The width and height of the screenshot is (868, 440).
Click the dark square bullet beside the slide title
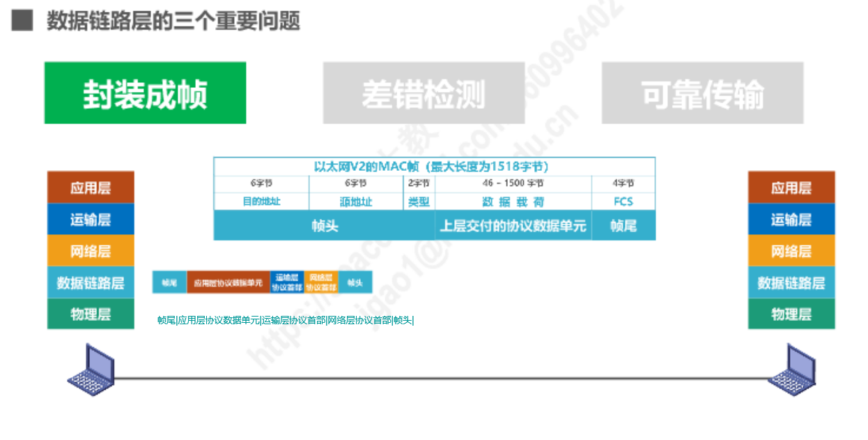[22, 20]
